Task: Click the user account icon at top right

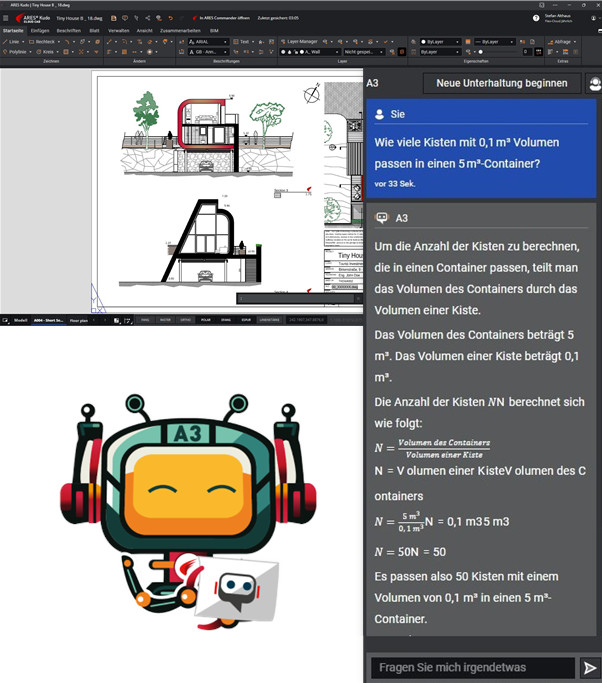Action: click(x=593, y=18)
